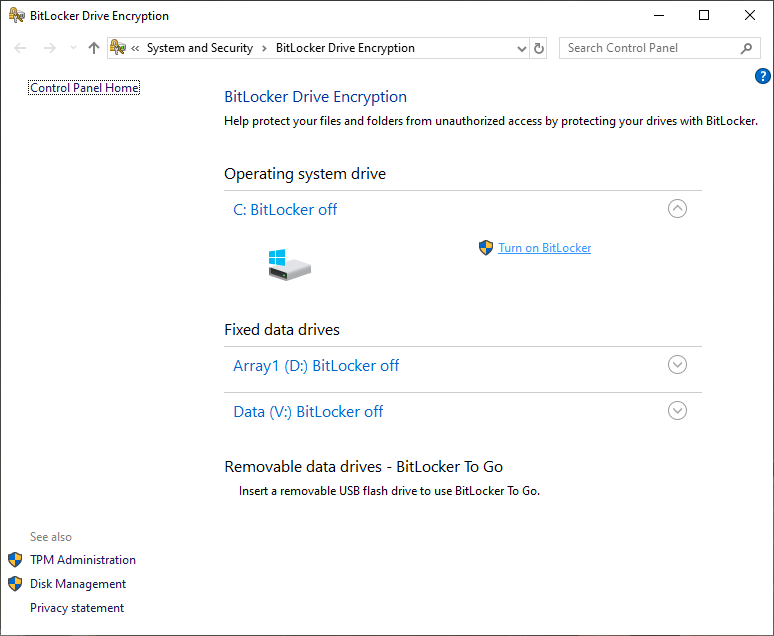Click 'Removable data drives - BitLocker To Go' heading
774x636 pixels.
click(x=363, y=467)
